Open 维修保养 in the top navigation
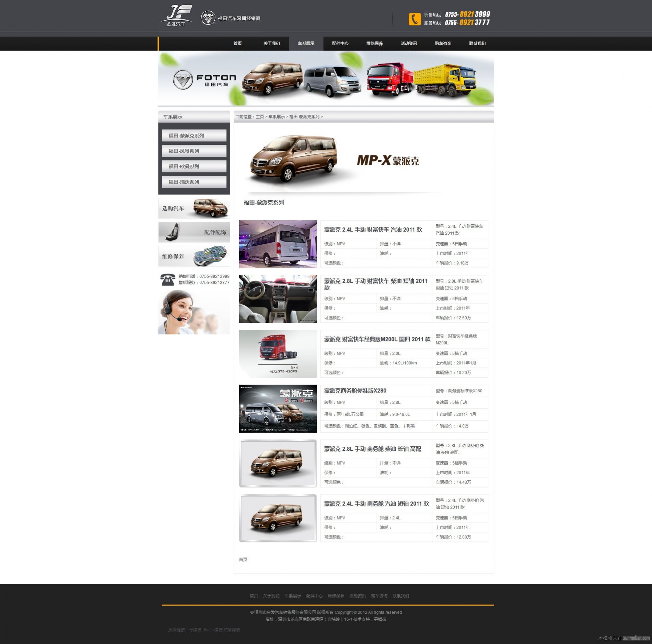Image resolution: width=652 pixels, height=644 pixels. pos(374,44)
